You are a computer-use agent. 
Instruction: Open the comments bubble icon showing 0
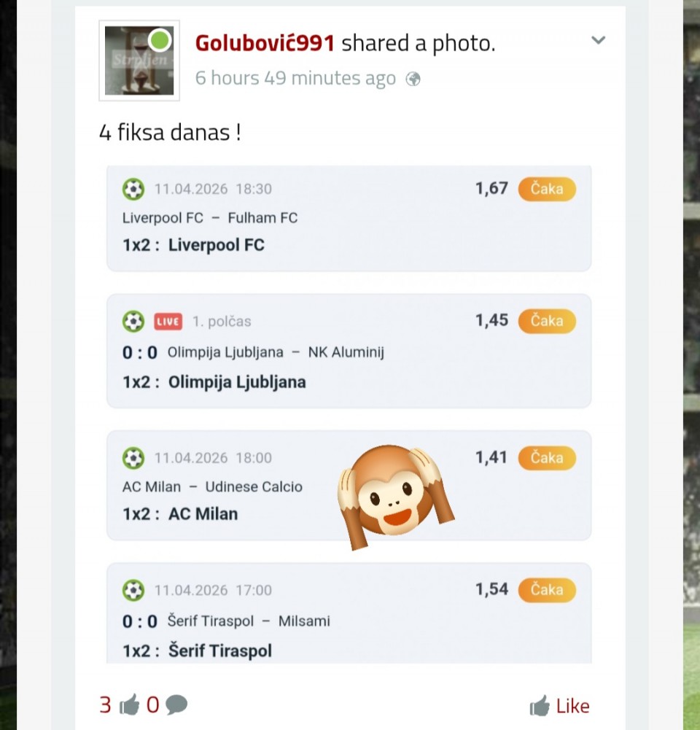click(176, 705)
